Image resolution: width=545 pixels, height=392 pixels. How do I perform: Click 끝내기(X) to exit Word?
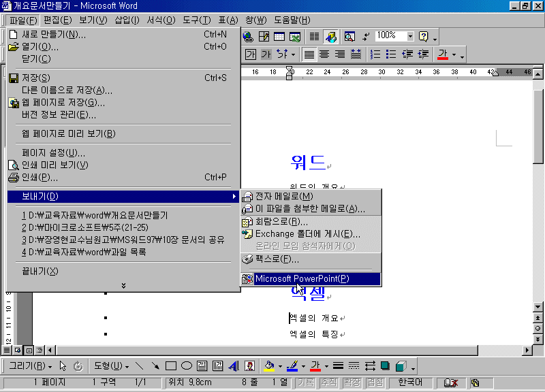[x=40, y=271]
